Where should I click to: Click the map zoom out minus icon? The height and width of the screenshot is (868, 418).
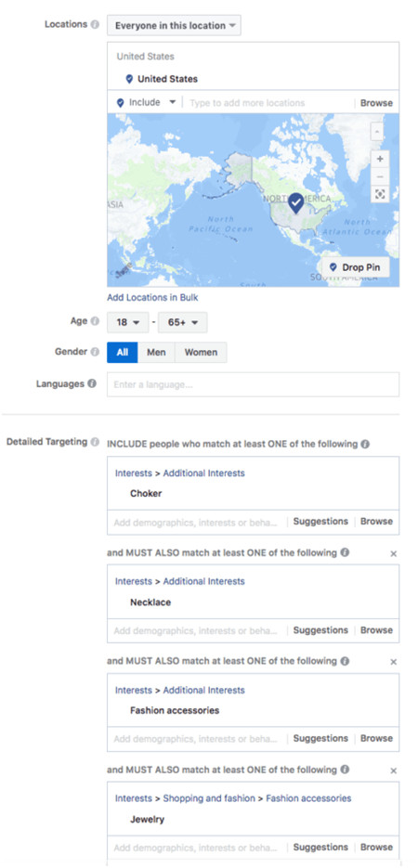point(380,176)
